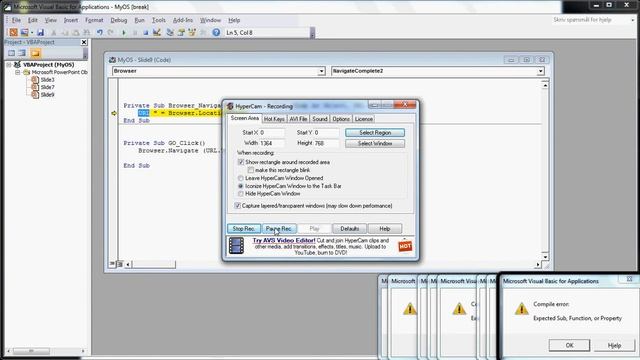Click the Cut scissors icon in toolbar
Screen dimensions: 640x360
tap(53, 32)
